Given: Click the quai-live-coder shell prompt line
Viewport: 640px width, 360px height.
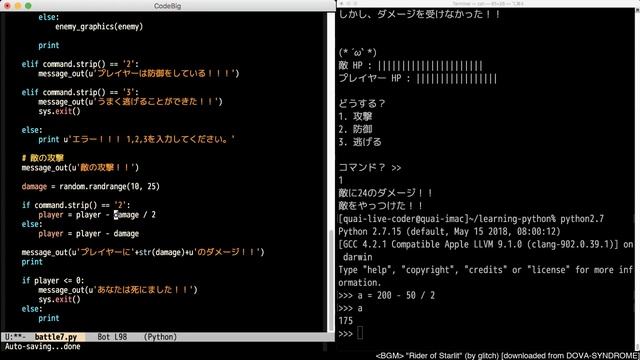Looking at the screenshot, I should (x=471, y=218).
